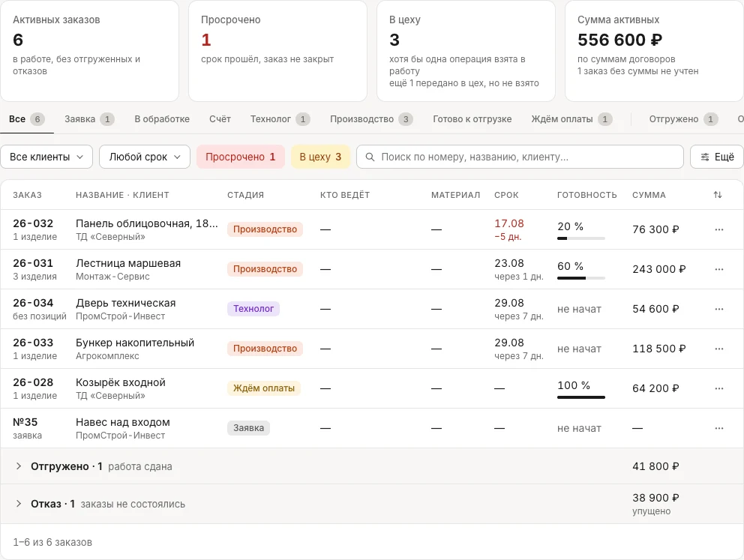Click the name Козырёк входной
Image resolution: width=744 pixels, height=560 pixels.
coord(121,382)
